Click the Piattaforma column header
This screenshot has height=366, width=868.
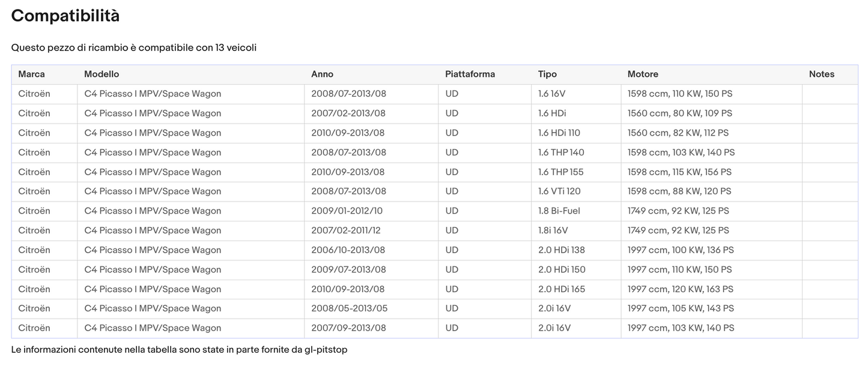tap(470, 74)
